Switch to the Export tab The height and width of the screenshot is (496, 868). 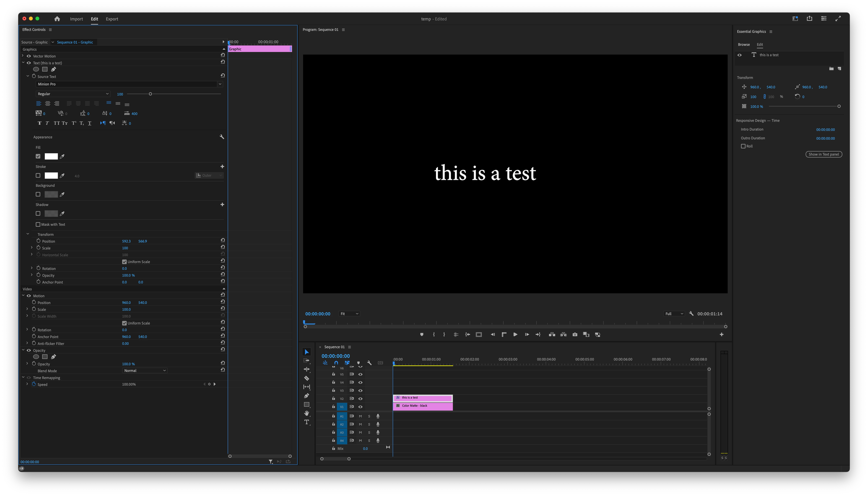click(x=112, y=19)
